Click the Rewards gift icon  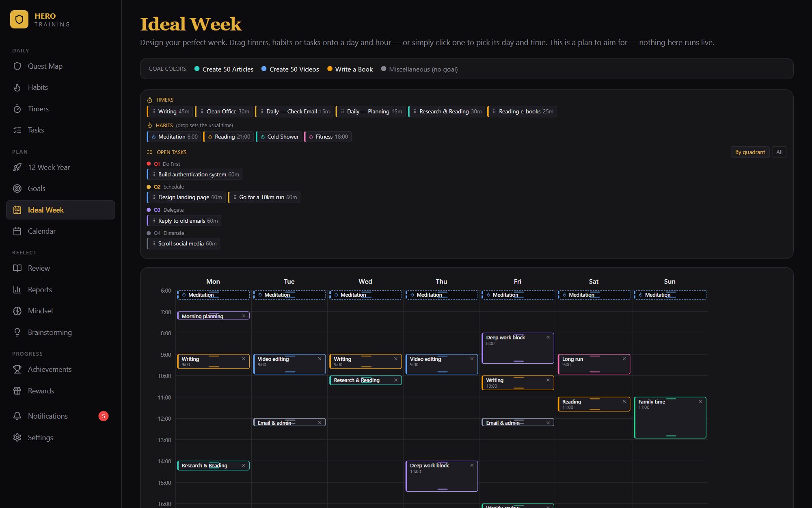(x=17, y=391)
